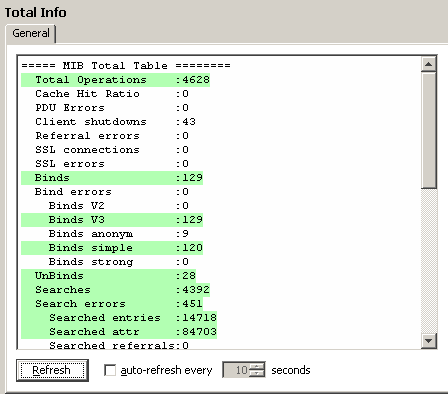
Task: Click the scrollbar up arrow
Action: pyautogui.click(x=429, y=64)
